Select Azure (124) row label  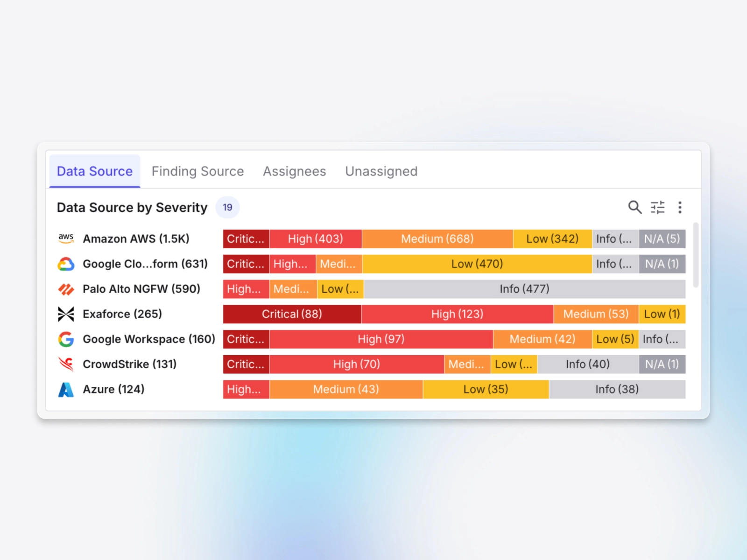pyautogui.click(x=113, y=389)
